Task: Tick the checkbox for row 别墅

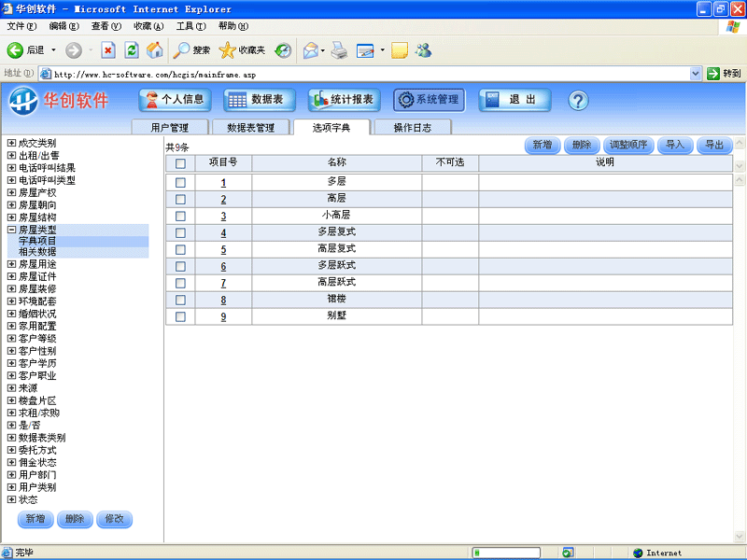Action: [x=180, y=316]
